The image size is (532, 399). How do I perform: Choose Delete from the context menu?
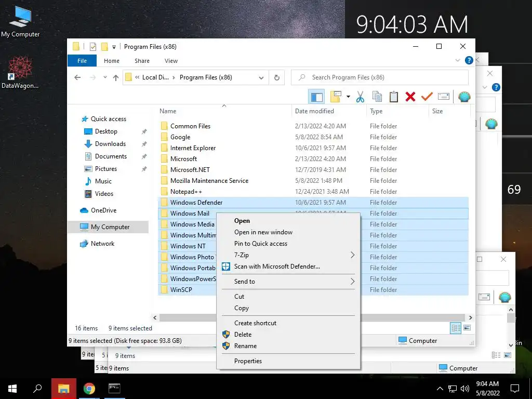(x=288, y=334)
